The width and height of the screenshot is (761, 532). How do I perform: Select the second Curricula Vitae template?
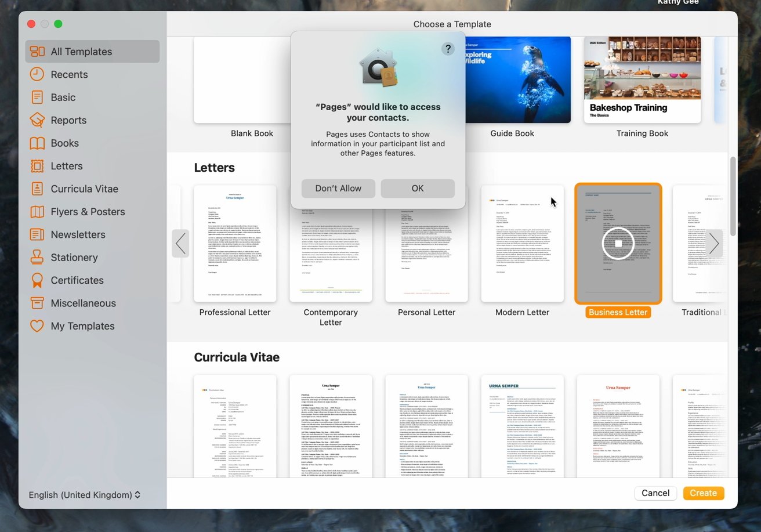(x=331, y=426)
